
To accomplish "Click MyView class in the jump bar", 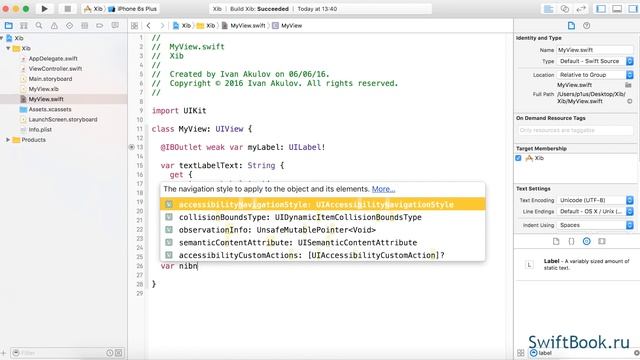I will (287, 26).
